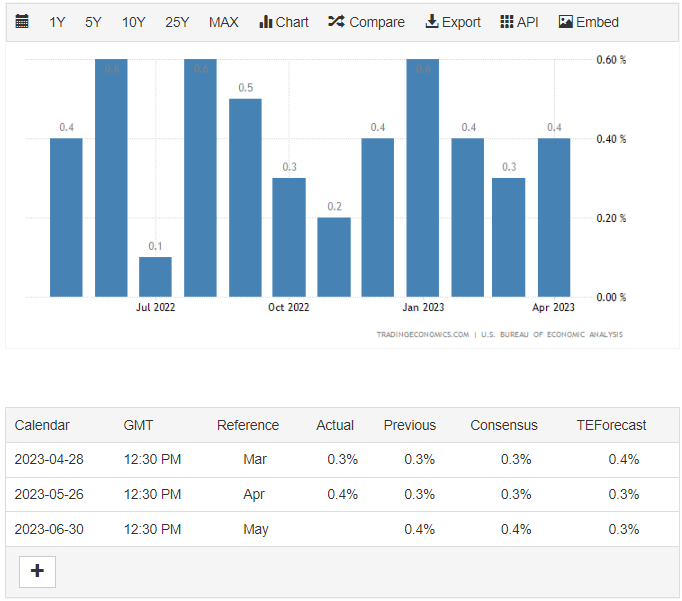
Task: Open the Chart type dropdown
Action: tap(284, 22)
